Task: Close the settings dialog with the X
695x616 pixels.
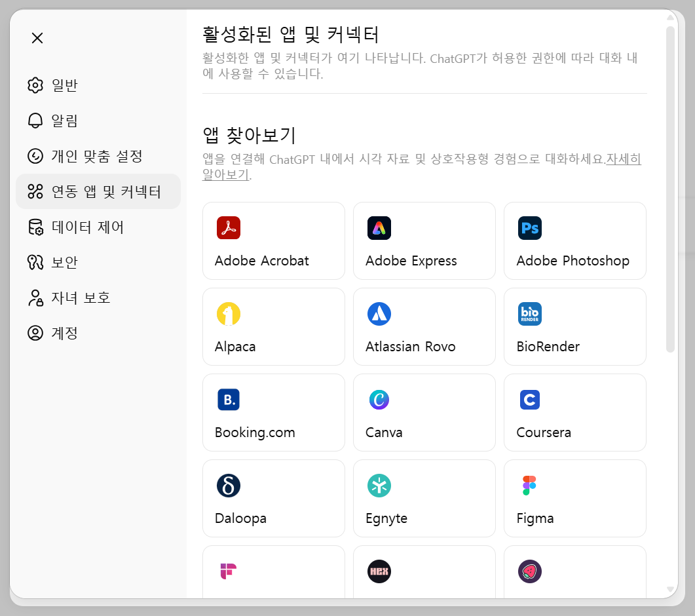Action: click(37, 38)
